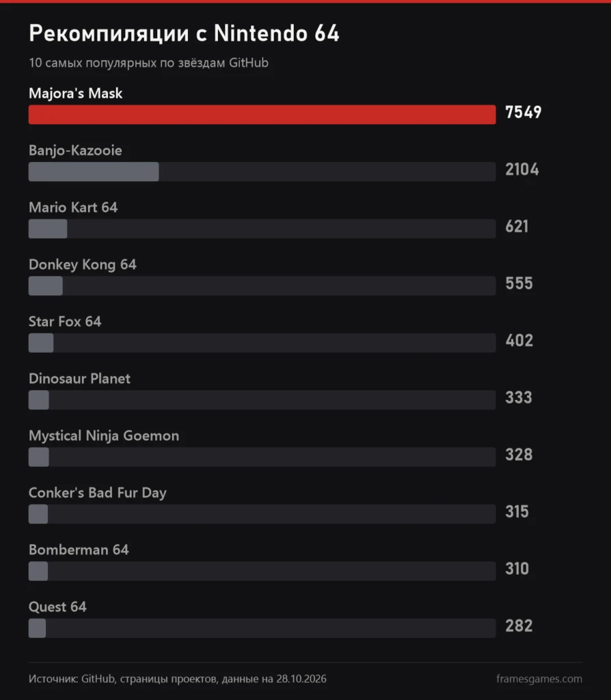611x700 pixels.
Task: Click the value 7549
Action: click(x=523, y=113)
